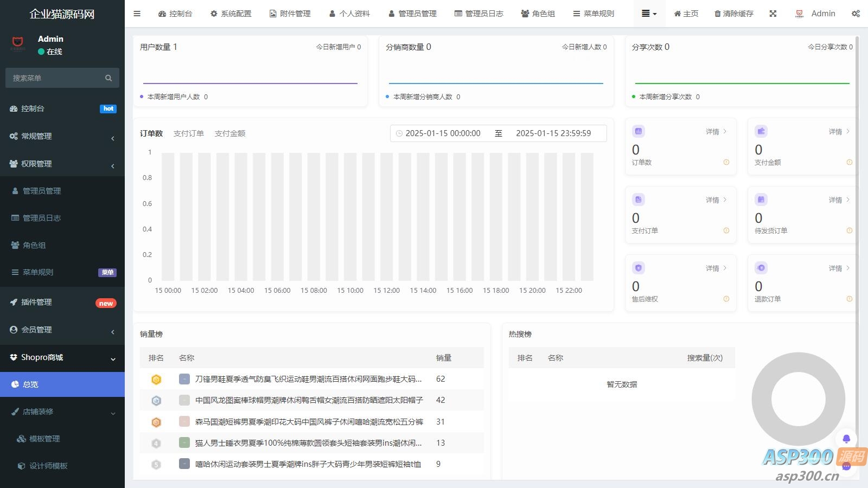The image size is (868, 488).
Task: Select 管理员日志 in the top menu
Action: [x=479, y=14]
